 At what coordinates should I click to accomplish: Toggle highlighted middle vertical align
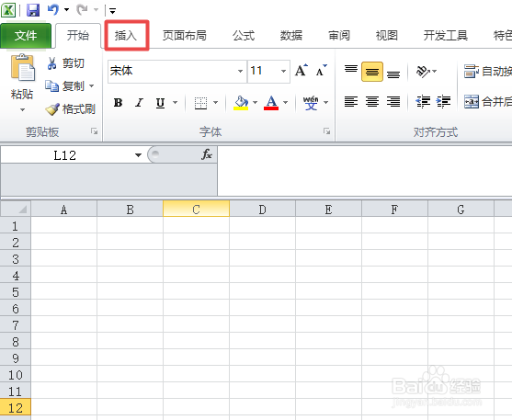tap(372, 71)
